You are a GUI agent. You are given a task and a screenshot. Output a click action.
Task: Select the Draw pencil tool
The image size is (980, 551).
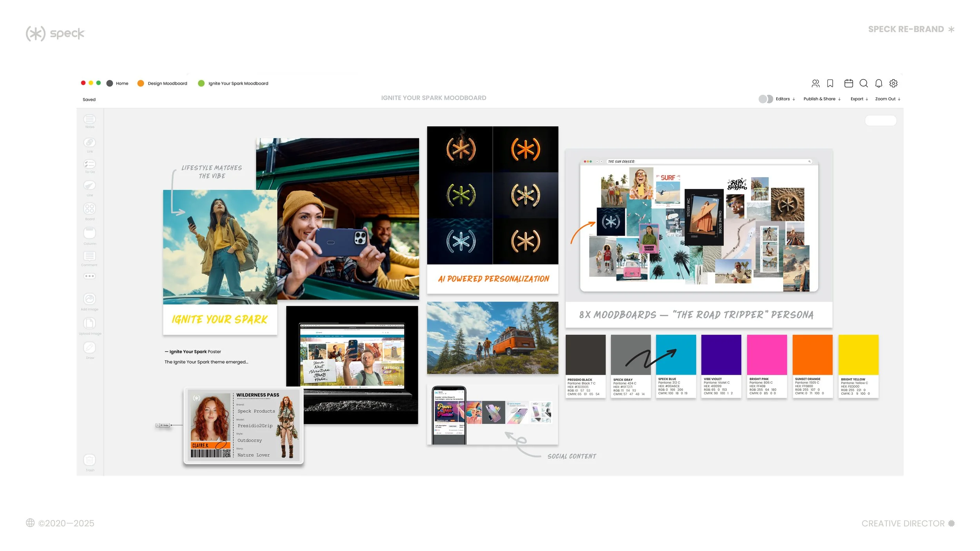point(89,348)
